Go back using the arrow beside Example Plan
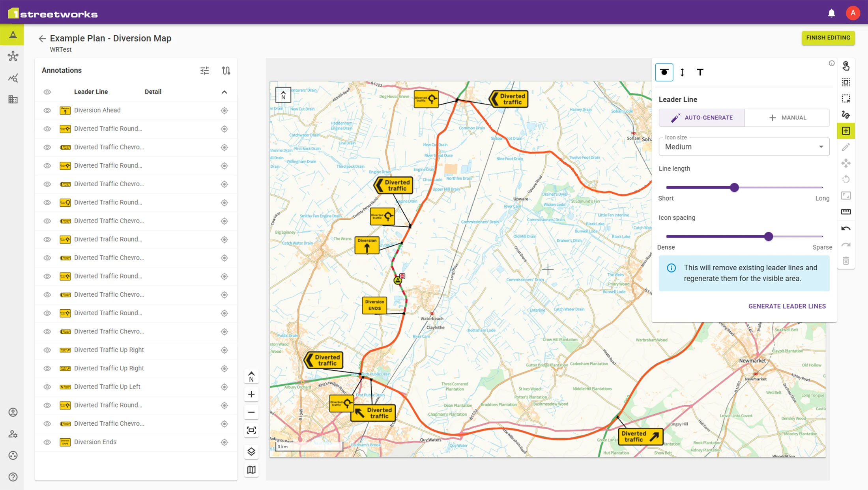The height and width of the screenshot is (490, 868). click(42, 38)
